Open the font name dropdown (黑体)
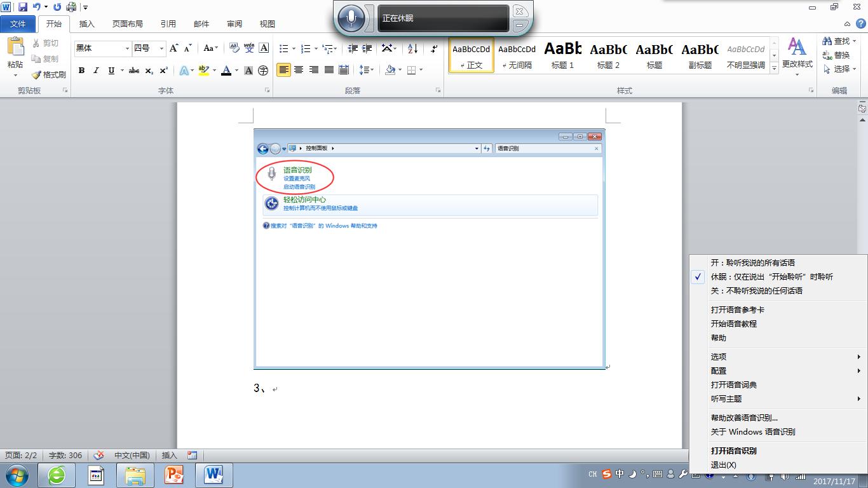This screenshot has width=868, height=488. [x=127, y=48]
